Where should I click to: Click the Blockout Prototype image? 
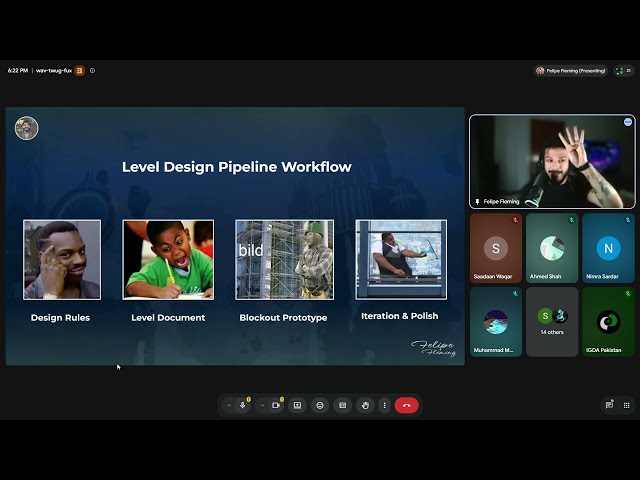(284, 260)
